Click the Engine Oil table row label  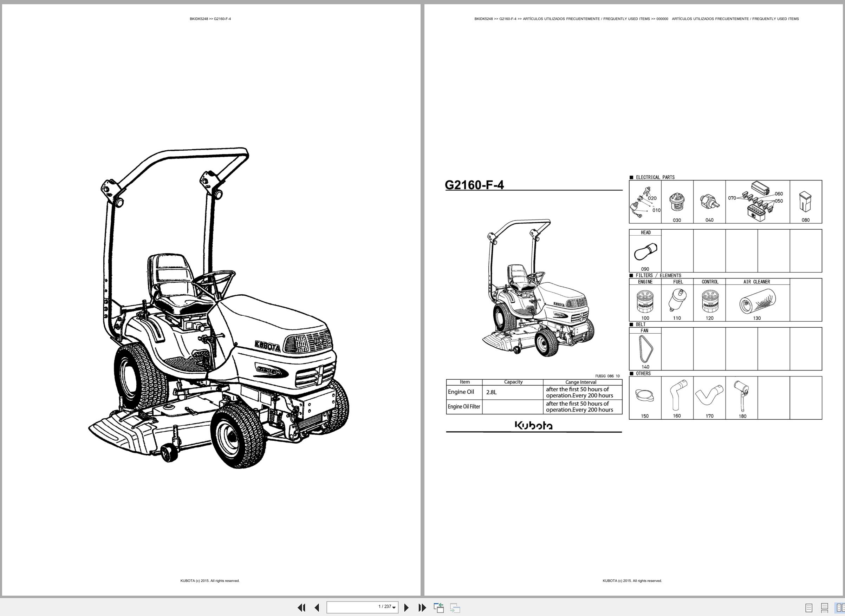pyautogui.click(x=461, y=392)
